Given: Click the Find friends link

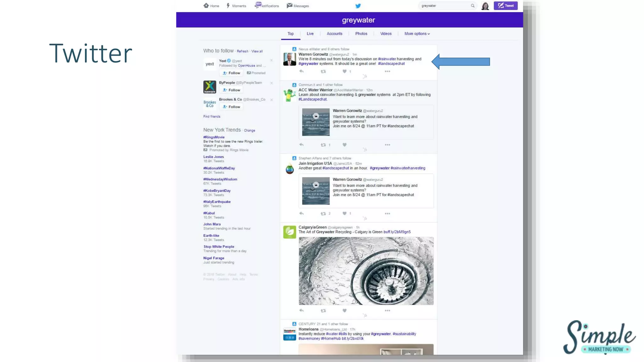Looking at the screenshot, I should (212, 117).
